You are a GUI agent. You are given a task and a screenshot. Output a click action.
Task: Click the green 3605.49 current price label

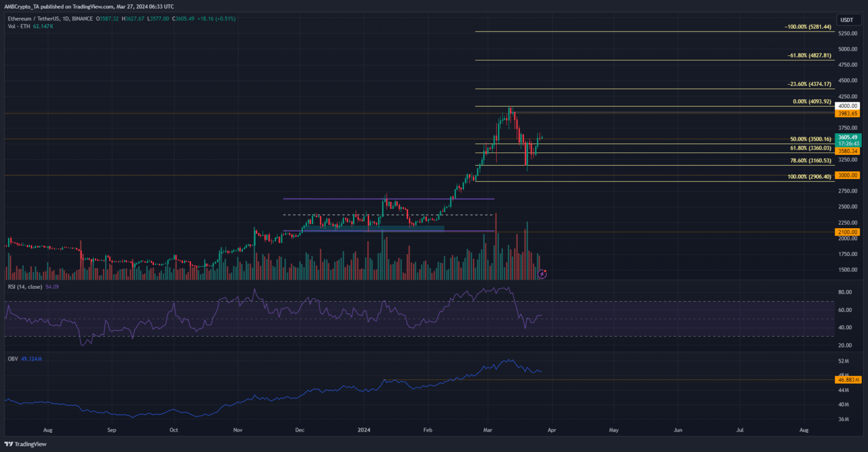[x=847, y=137]
